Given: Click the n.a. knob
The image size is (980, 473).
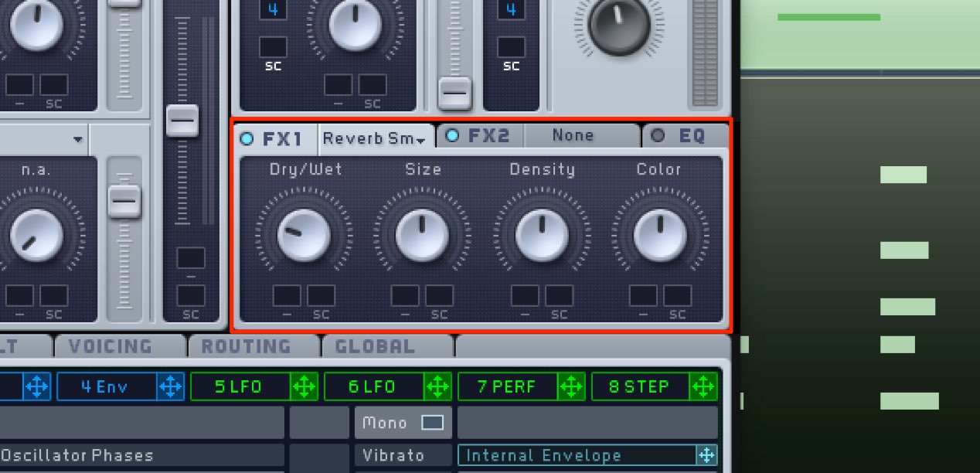Looking at the screenshot, I should point(36,236).
